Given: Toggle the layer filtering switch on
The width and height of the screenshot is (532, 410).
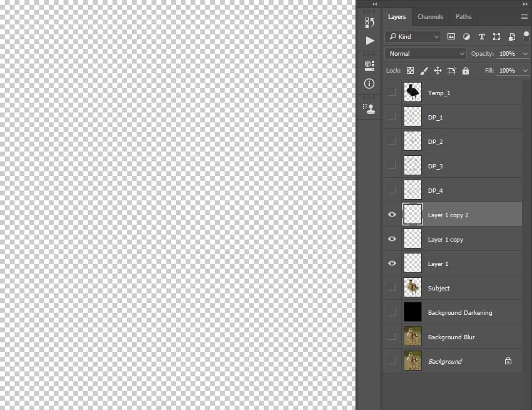Looking at the screenshot, I should pos(525,36).
